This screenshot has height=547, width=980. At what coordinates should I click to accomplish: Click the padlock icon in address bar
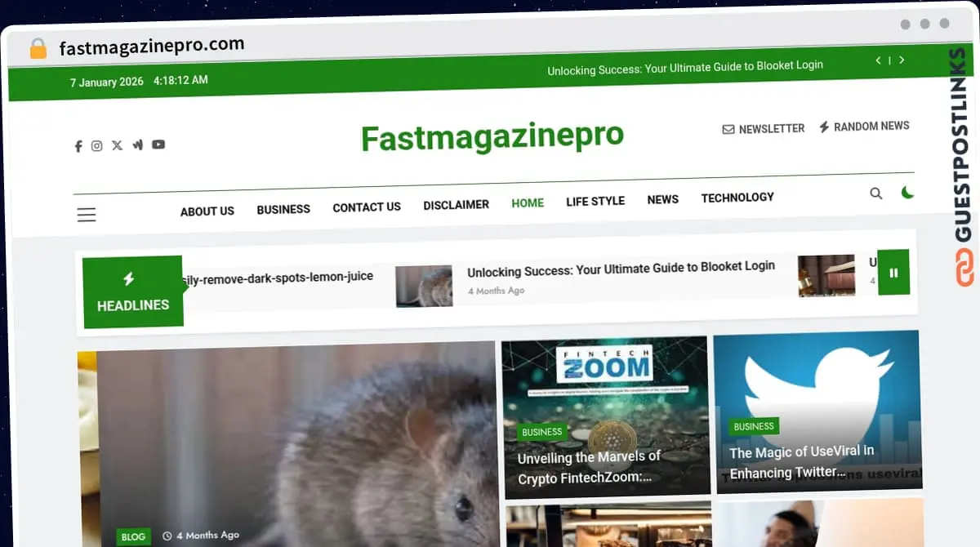pos(38,49)
